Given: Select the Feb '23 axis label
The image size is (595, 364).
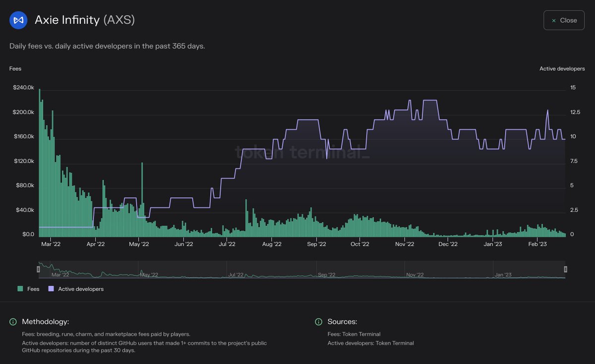Looking at the screenshot, I should click(537, 244).
